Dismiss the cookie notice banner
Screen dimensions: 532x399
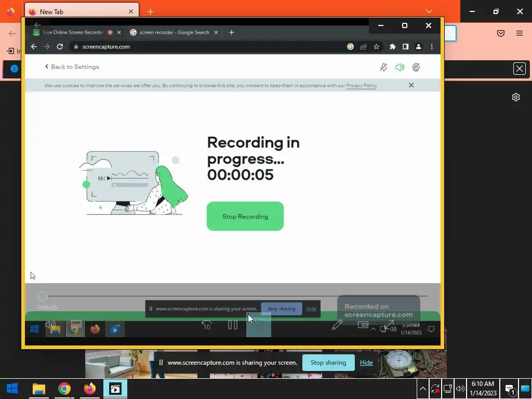point(411,85)
